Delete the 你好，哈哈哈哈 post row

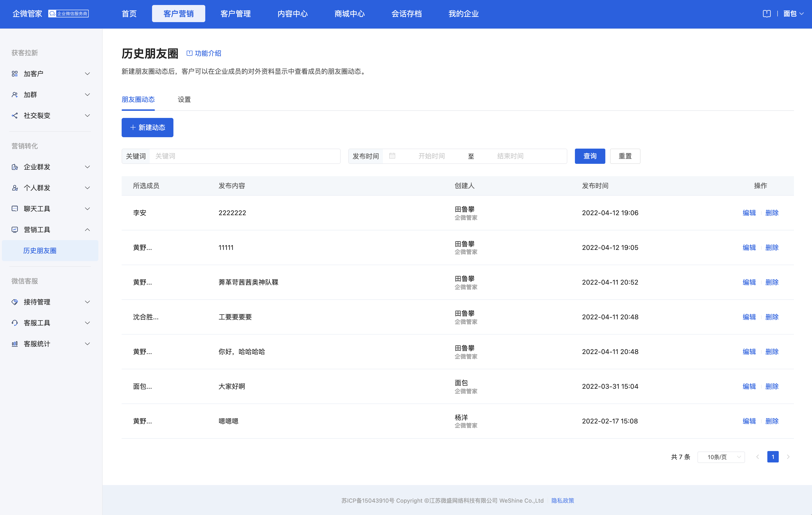pyautogui.click(x=772, y=352)
